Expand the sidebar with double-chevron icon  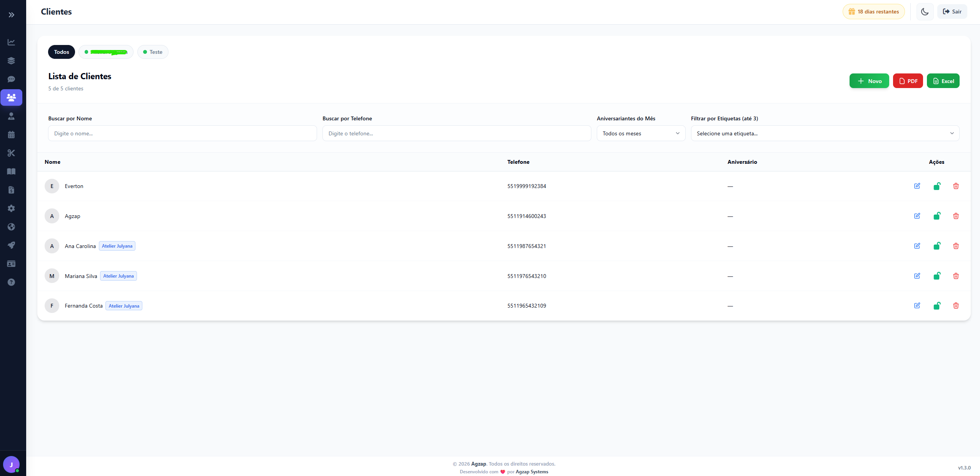click(x=12, y=15)
